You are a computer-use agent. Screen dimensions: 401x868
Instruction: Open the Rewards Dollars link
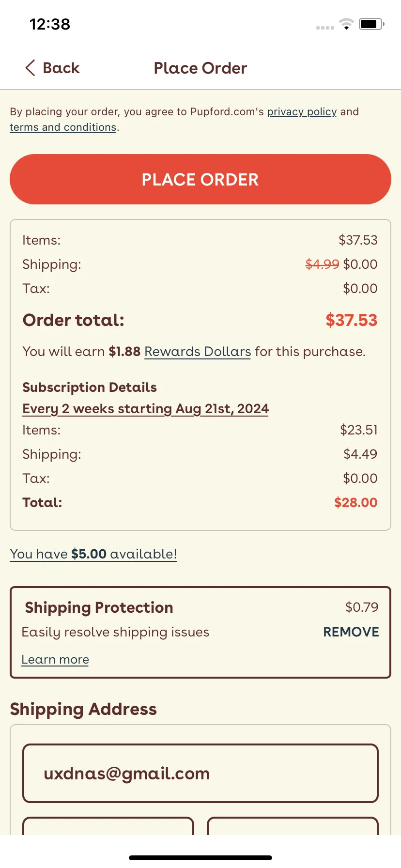tap(198, 352)
